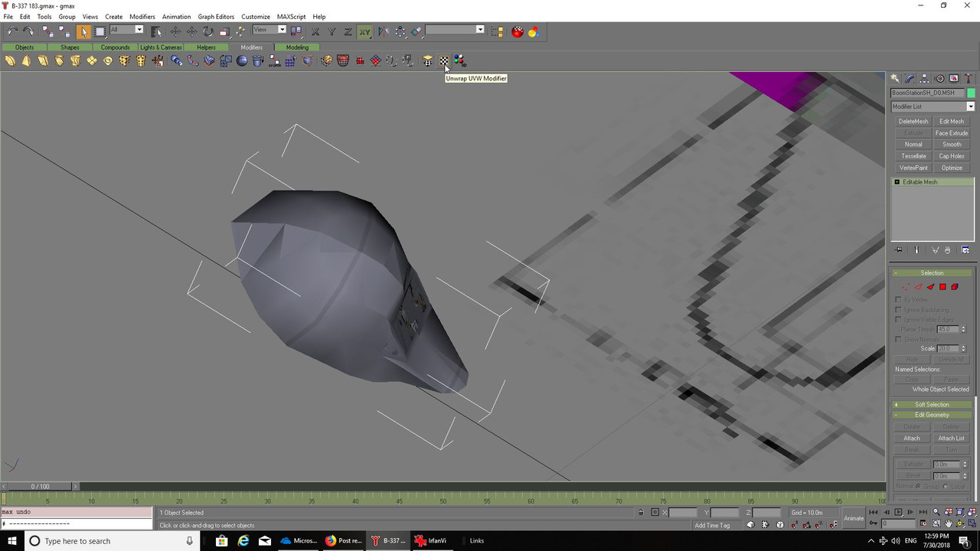
Task: Click the Optimize modifier button
Action: [x=952, y=168]
